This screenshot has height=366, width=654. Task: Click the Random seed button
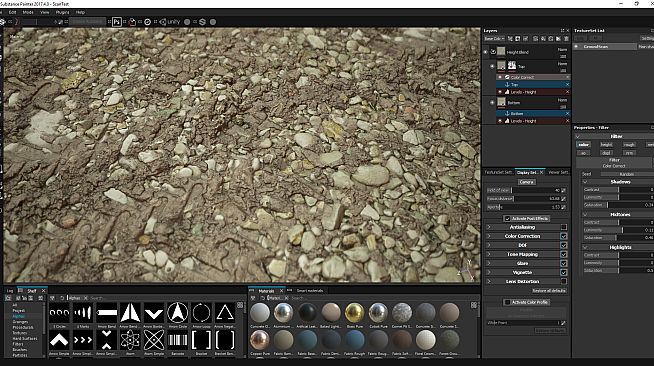click(626, 174)
